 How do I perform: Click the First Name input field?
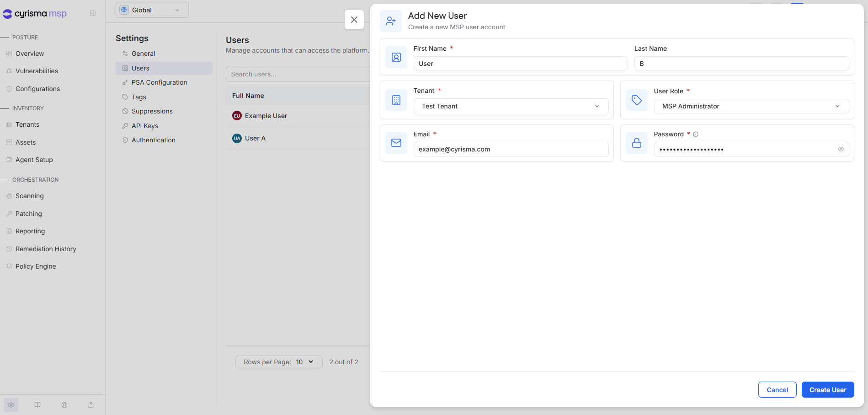coord(521,64)
